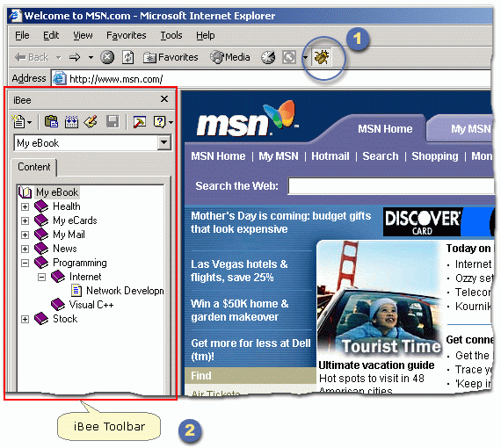Screen dimensions: 501x448
Task: Open dropdown arrow beside full screen icon
Action: click(305, 58)
